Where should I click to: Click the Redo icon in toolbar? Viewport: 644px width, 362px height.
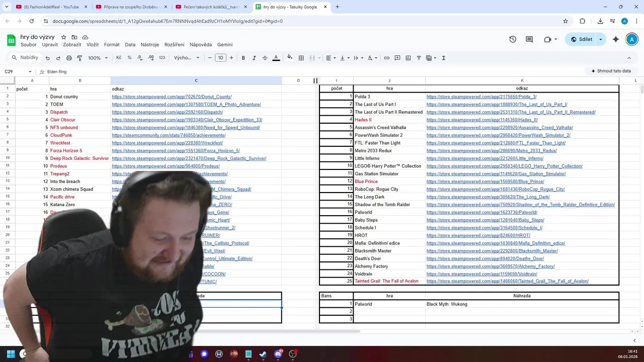coord(58,58)
